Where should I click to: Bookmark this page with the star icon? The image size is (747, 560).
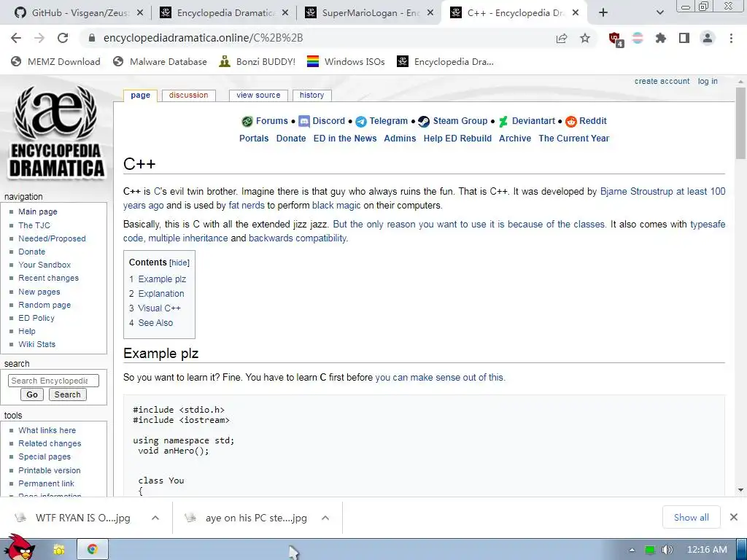[585, 38]
